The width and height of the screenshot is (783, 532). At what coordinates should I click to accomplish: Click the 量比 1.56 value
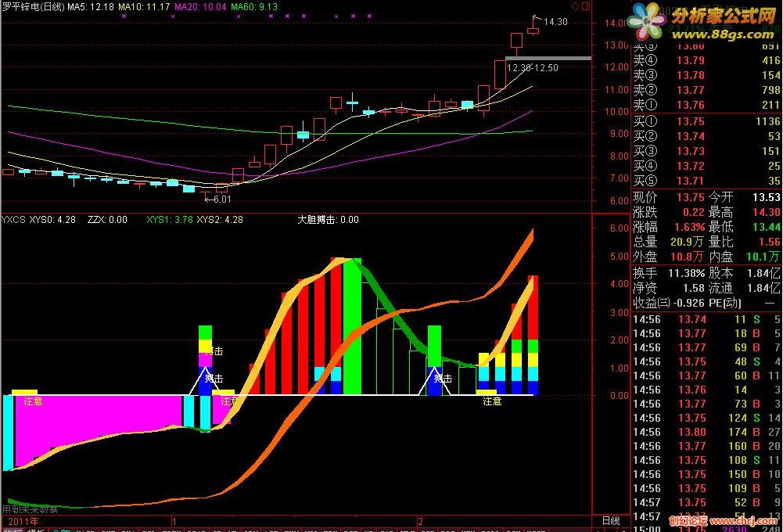click(770, 242)
